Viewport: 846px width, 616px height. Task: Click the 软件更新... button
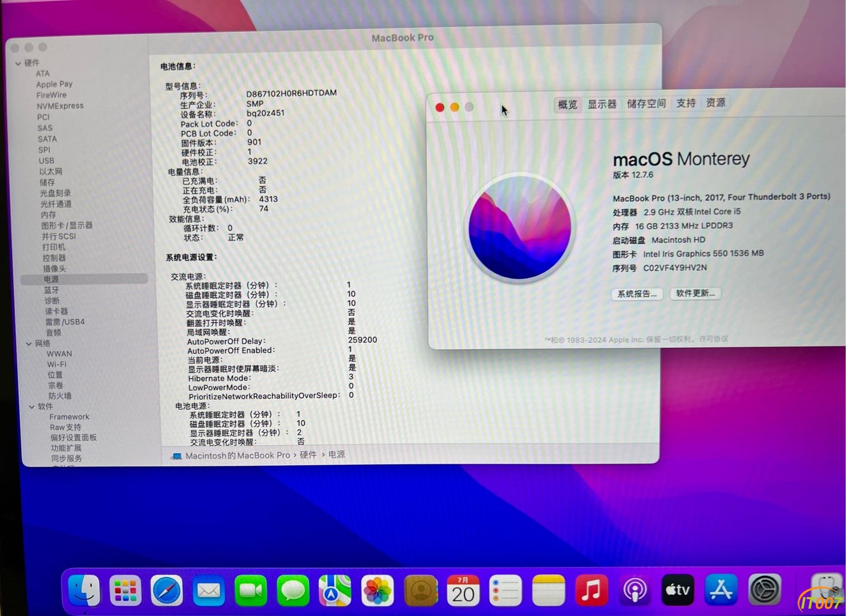pos(695,293)
